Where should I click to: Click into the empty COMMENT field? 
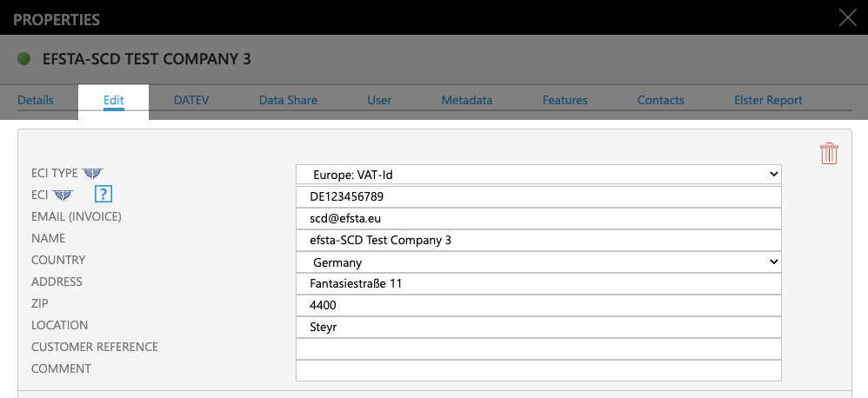[x=538, y=370]
